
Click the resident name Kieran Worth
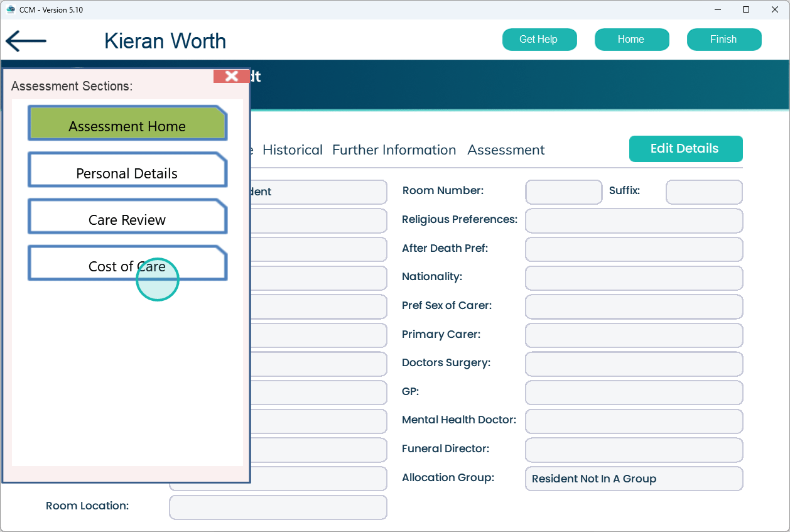165,41
